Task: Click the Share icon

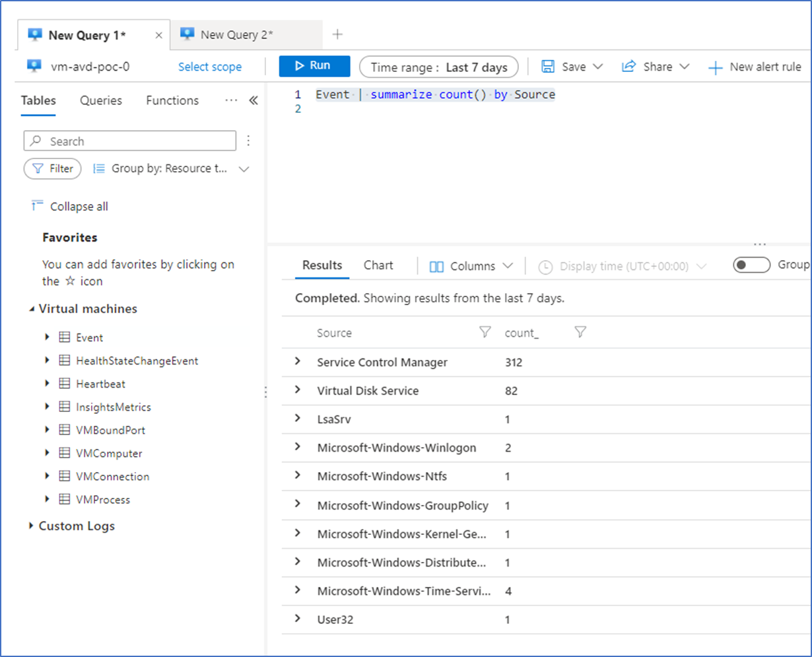Action: (x=628, y=67)
